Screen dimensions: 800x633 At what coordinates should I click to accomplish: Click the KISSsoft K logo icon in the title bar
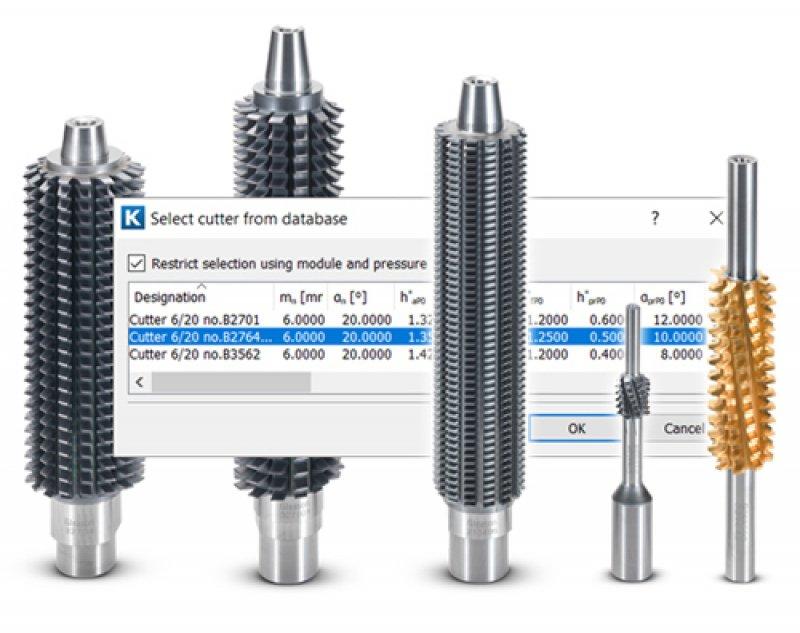coord(133,218)
